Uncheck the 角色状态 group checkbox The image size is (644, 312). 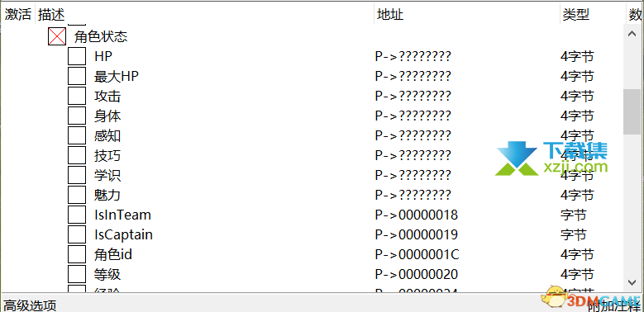pyautogui.click(x=57, y=36)
